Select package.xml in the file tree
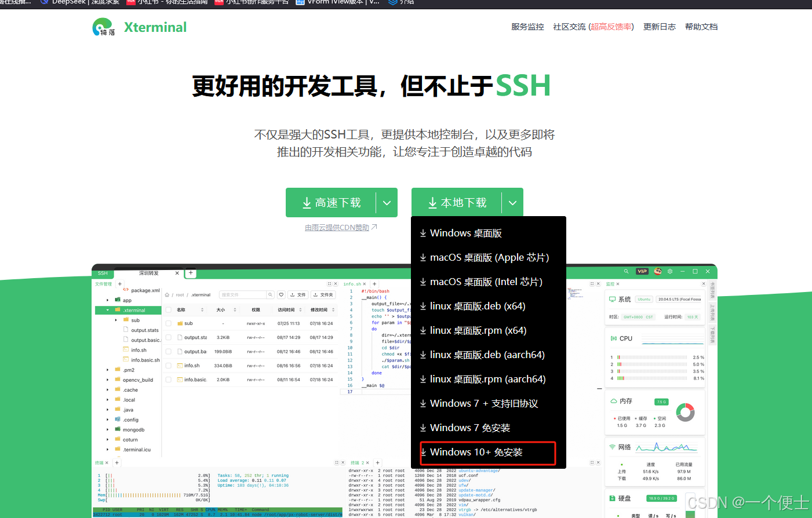This screenshot has width=812, height=518. pos(145,290)
